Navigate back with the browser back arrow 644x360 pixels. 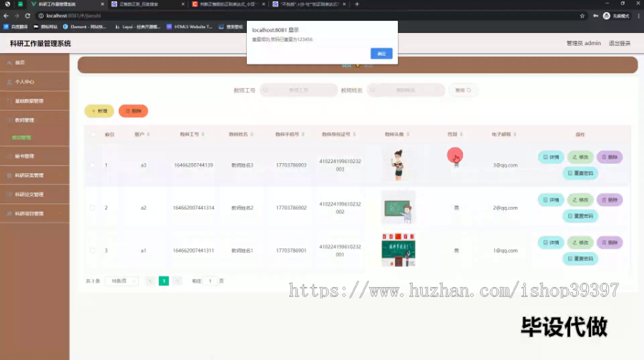pyautogui.click(x=6, y=16)
